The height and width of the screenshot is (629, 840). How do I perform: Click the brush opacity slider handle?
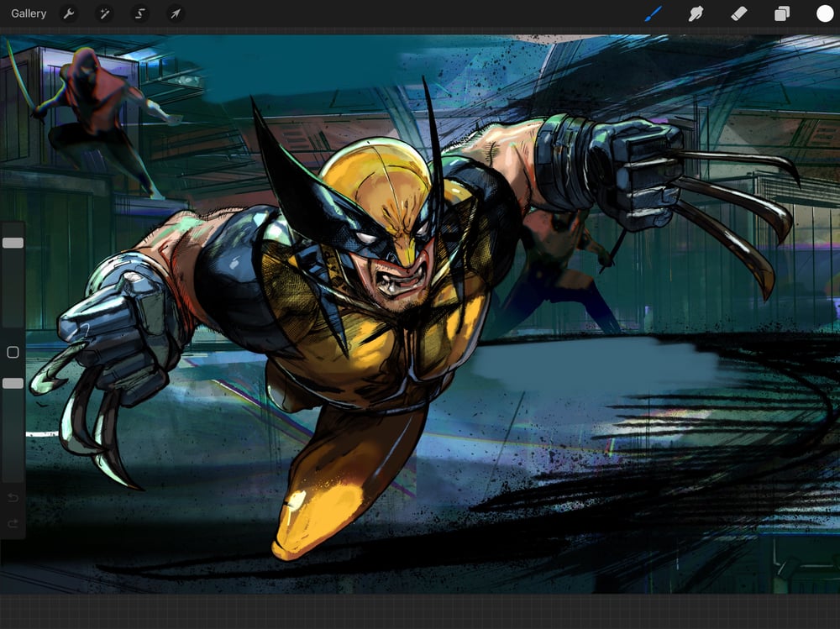pos(13,383)
